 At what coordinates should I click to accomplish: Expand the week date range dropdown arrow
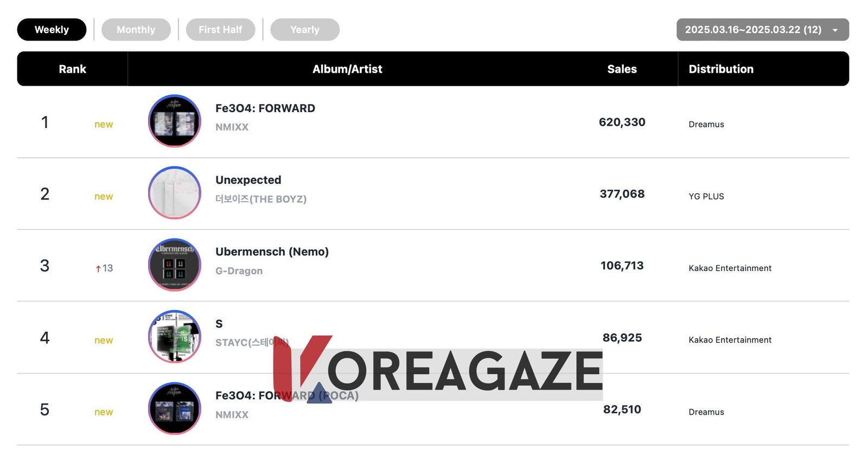tap(835, 30)
